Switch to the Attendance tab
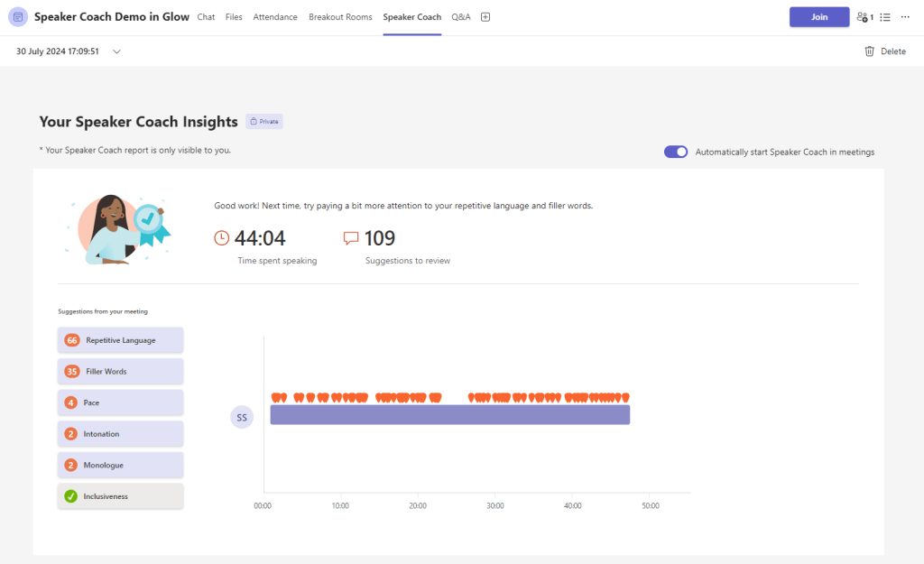The image size is (924, 564). click(275, 16)
